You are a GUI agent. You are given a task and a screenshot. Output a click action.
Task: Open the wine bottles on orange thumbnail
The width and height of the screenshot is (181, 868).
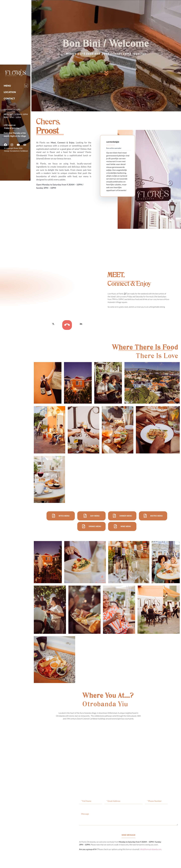[x=47, y=383]
